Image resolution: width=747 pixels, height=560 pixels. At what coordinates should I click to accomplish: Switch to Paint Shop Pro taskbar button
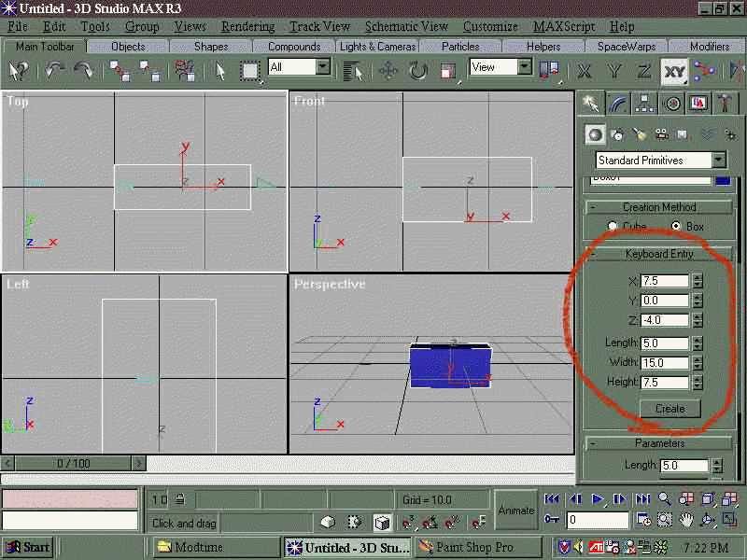click(478, 547)
